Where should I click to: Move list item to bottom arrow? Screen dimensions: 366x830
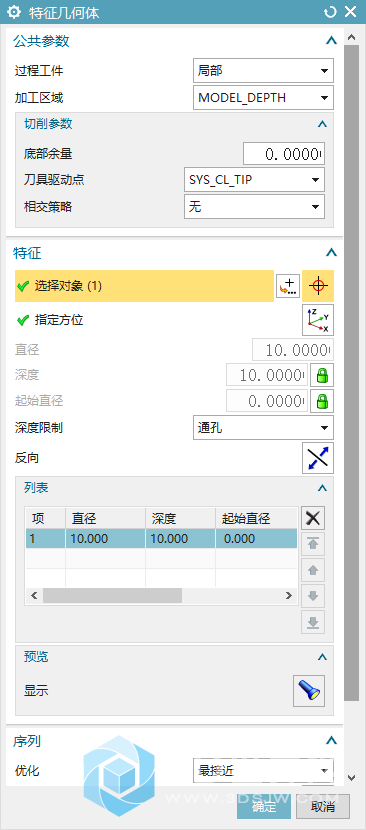point(313,622)
